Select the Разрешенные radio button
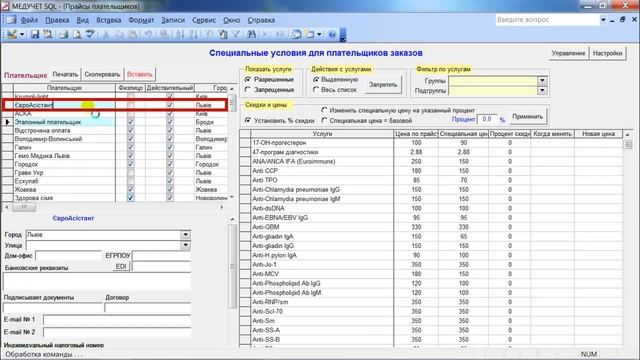Viewport: 640px width, 360px height. tap(248, 79)
